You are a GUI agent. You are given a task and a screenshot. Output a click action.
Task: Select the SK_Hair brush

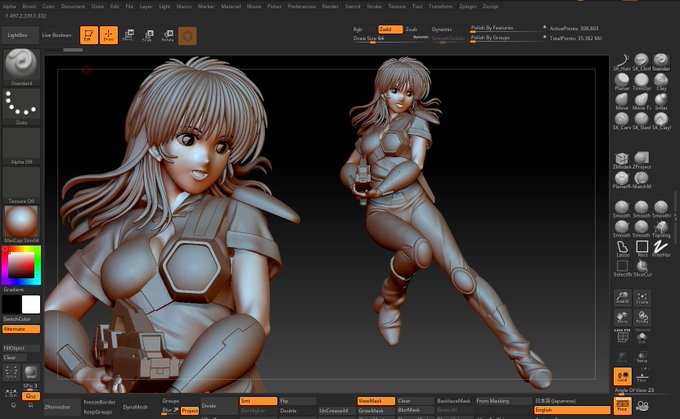click(622, 62)
